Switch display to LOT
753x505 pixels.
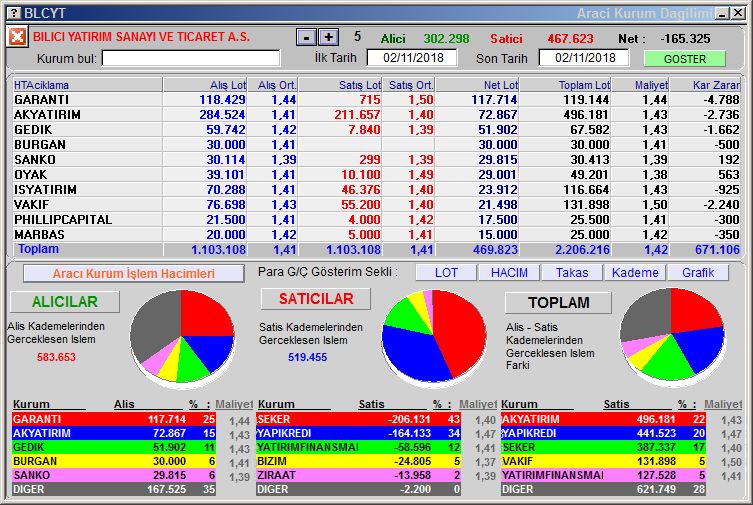446,273
